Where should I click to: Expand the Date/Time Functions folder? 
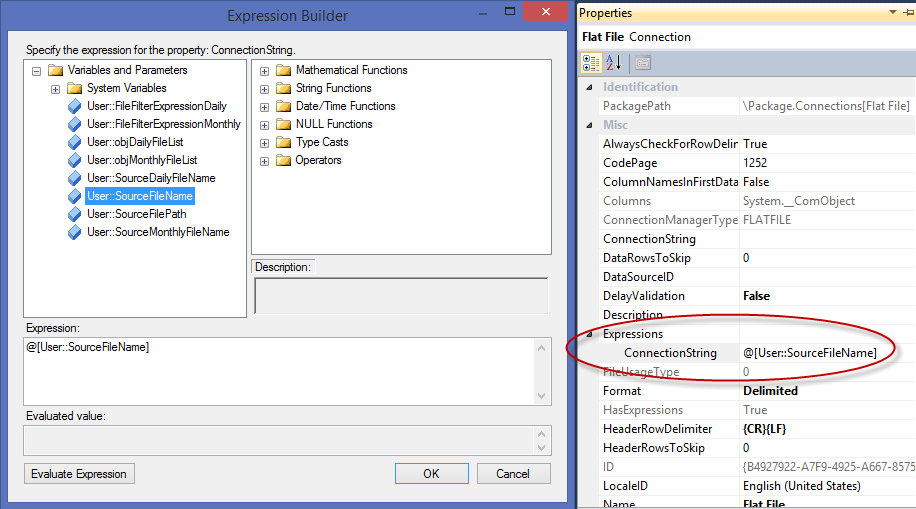265,106
